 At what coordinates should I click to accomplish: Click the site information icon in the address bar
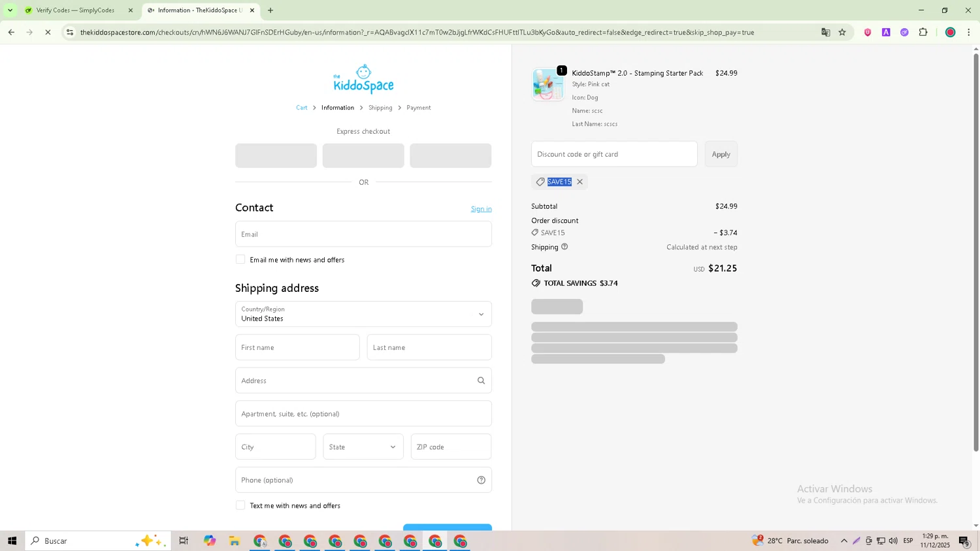click(70, 32)
